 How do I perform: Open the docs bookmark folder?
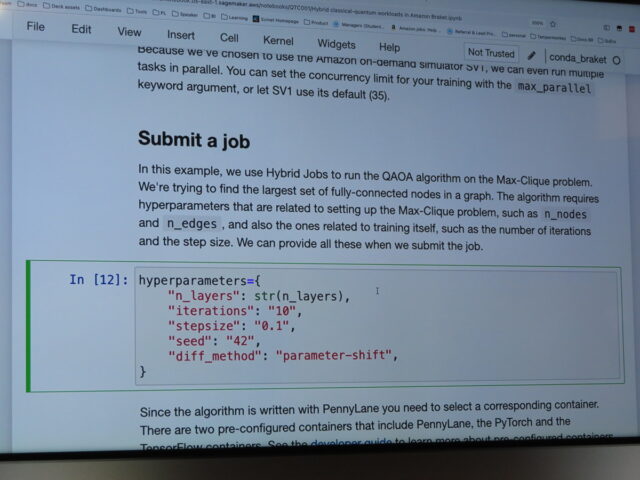coord(27,5)
